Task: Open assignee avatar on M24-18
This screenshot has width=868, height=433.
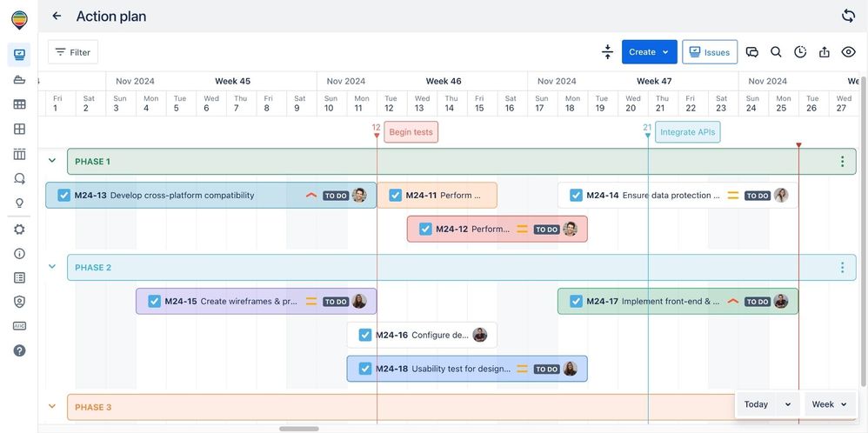Action: coord(571,369)
